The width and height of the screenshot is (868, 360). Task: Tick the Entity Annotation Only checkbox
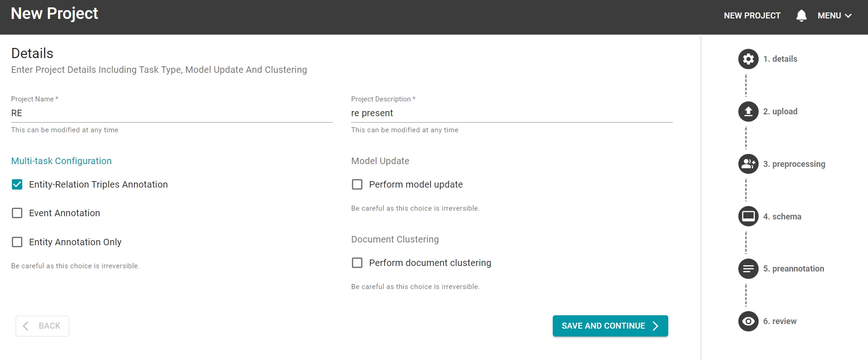[x=17, y=242]
